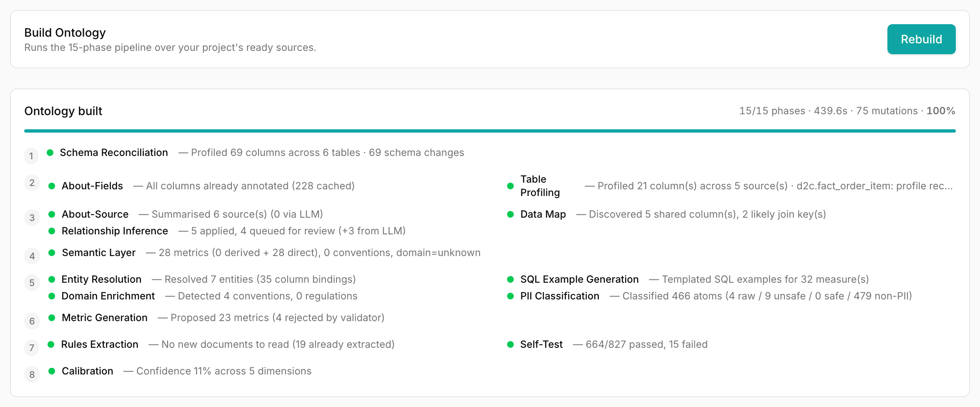Select the About-Fields phase label

92,186
